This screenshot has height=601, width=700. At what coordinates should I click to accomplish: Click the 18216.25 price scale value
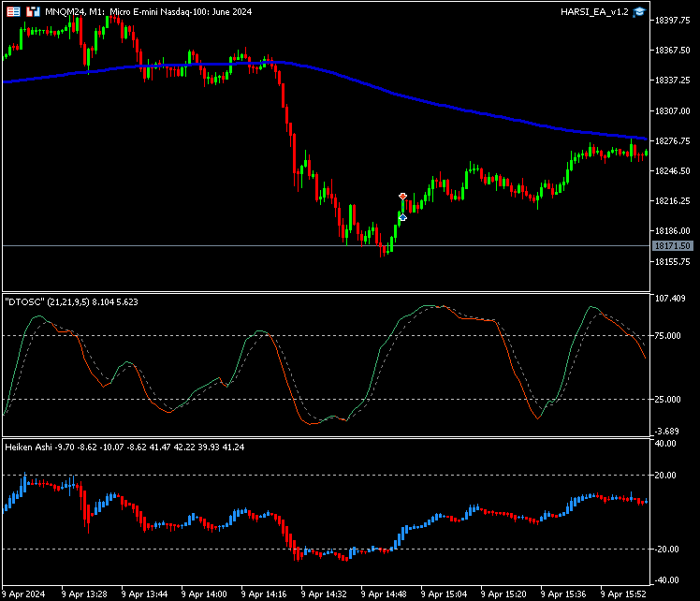672,201
